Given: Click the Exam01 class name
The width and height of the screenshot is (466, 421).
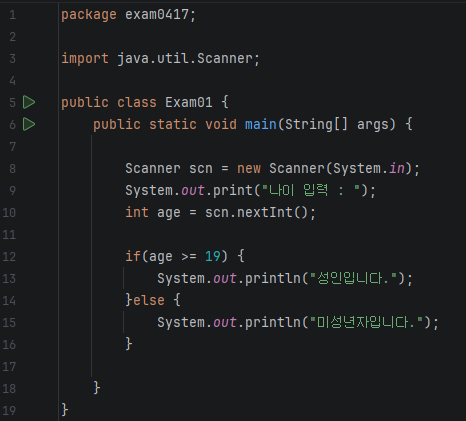Looking at the screenshot, I should 189,102.
